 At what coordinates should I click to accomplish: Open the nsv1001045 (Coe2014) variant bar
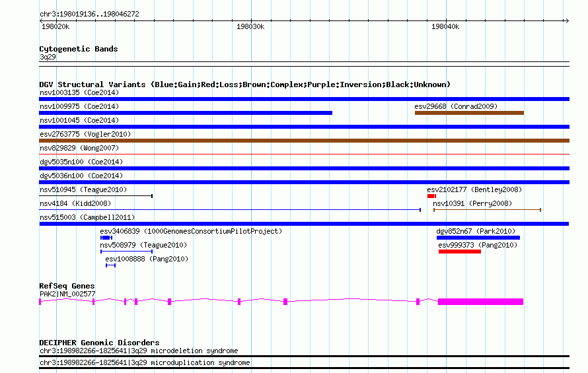[x=304, y=127]
